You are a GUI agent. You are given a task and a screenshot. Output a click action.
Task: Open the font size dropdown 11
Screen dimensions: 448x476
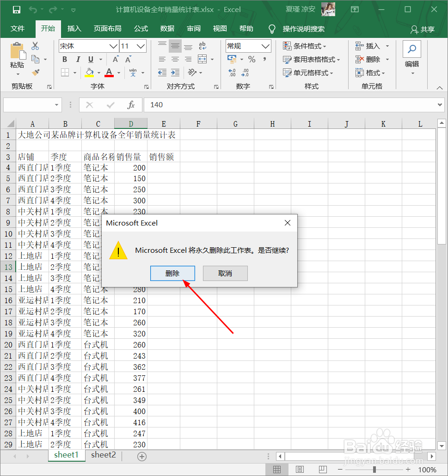pyautogui.click(x=141, y=46)
